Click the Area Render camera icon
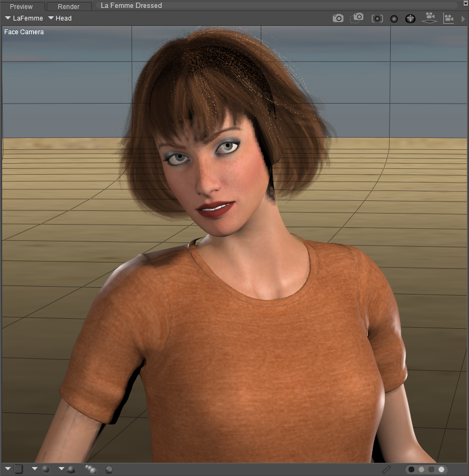The height and width of the screenshot is (476, 469). (x=357, y=18)
